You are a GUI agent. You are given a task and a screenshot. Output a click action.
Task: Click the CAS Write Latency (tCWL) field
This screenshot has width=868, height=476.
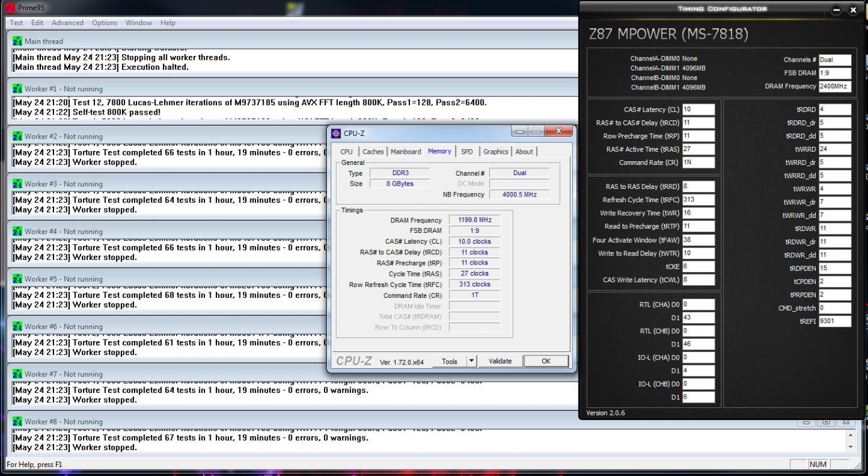698,280
